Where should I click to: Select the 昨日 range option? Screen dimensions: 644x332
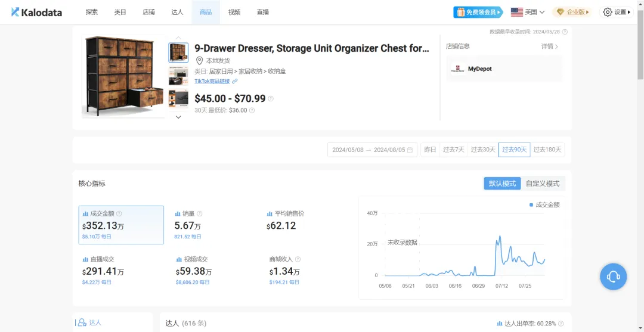click(430, 150)
